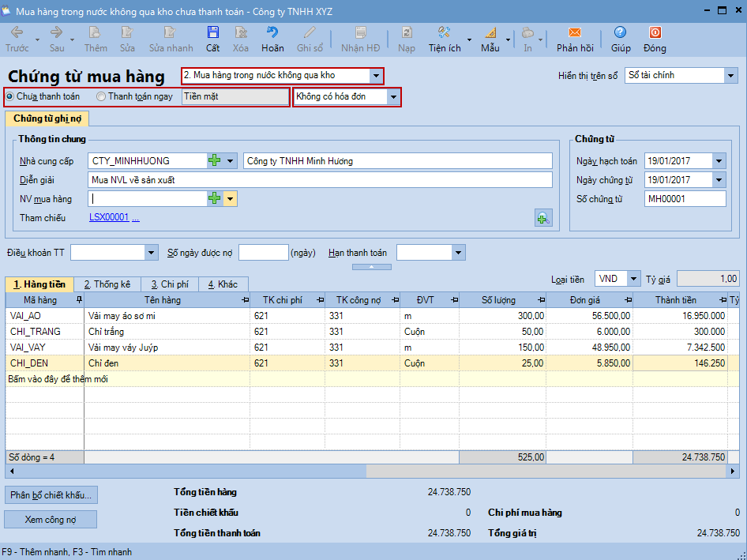Open the Loại tiền VND currency dropdown
Viewport: 747px width, 560px height.
tap(633, 279)
